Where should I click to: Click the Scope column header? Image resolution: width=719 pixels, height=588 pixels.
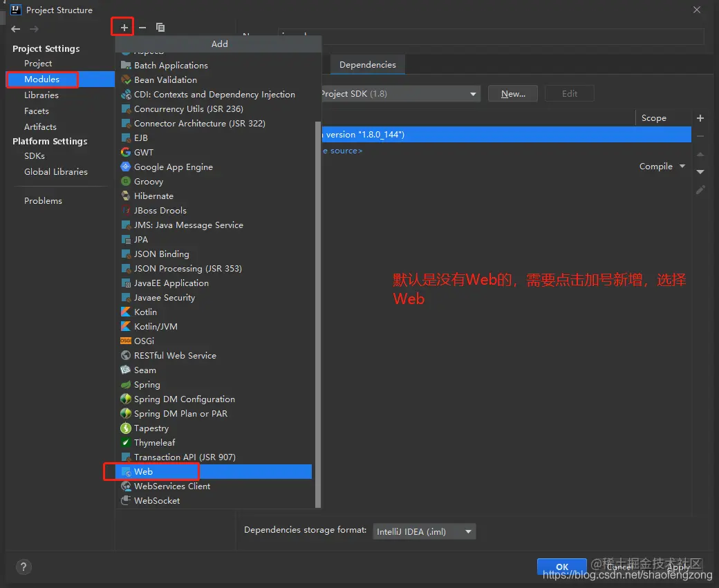coord(653,117)
